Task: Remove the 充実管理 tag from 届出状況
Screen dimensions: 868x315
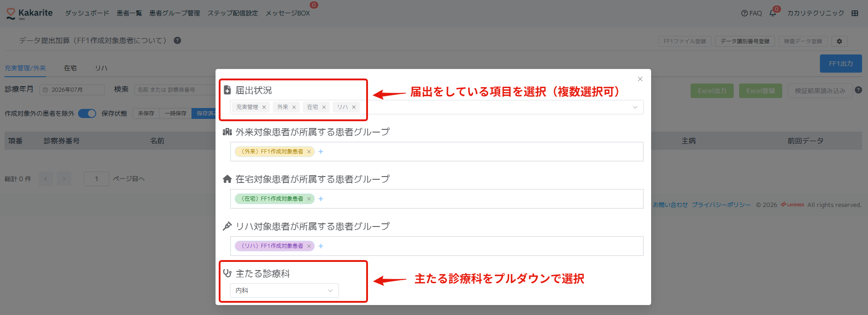Action: (x=264, y=107)
